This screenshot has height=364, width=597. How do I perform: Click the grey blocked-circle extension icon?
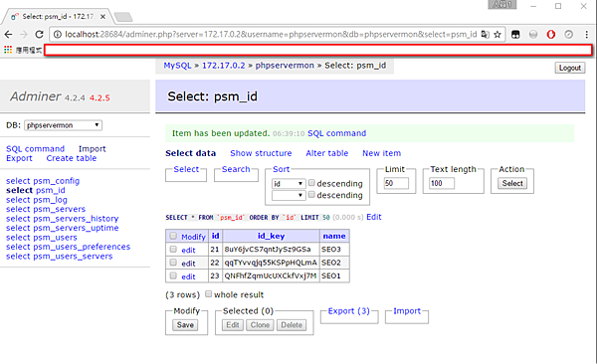[568, 34]
